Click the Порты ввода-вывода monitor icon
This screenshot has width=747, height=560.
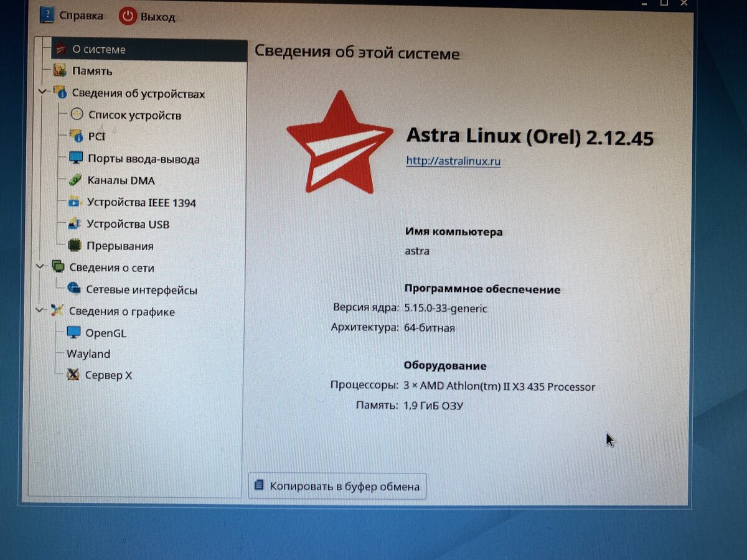tap(76, 158)
